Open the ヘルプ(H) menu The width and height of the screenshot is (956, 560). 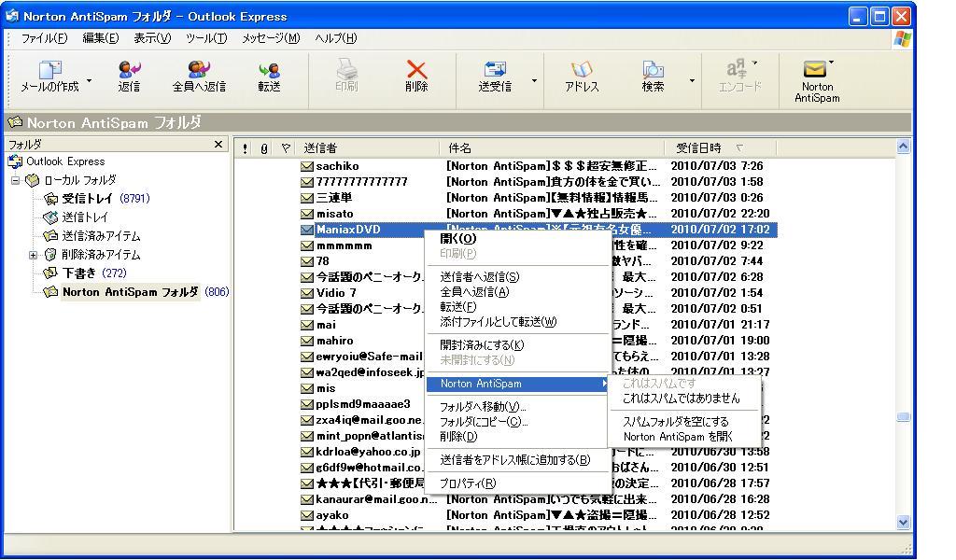pyautogui.click(x=336, y=38)
